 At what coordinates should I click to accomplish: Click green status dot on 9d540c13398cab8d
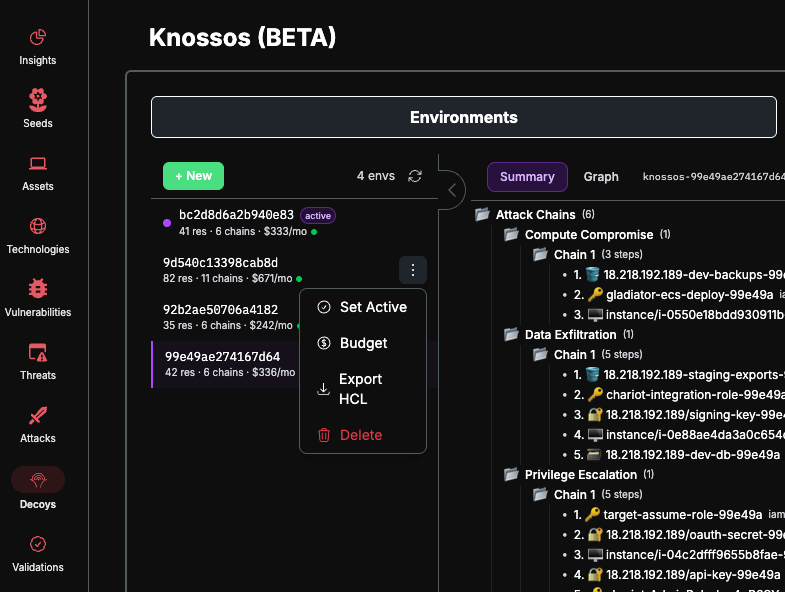299,278
